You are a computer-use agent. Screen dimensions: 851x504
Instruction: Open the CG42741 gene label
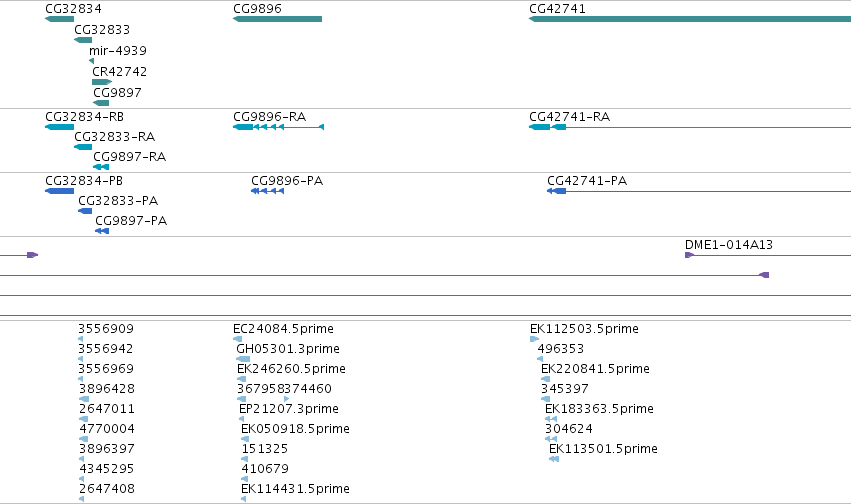557,9
